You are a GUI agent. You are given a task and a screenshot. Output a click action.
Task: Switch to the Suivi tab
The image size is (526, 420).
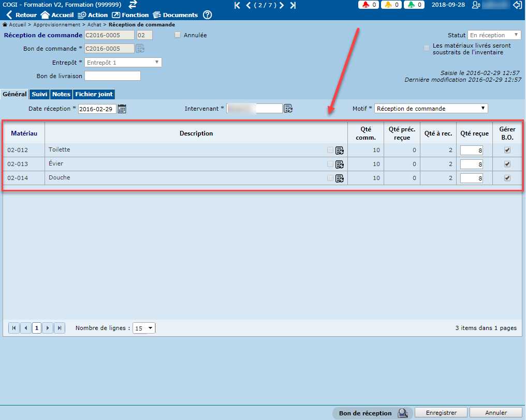point(39,94)
